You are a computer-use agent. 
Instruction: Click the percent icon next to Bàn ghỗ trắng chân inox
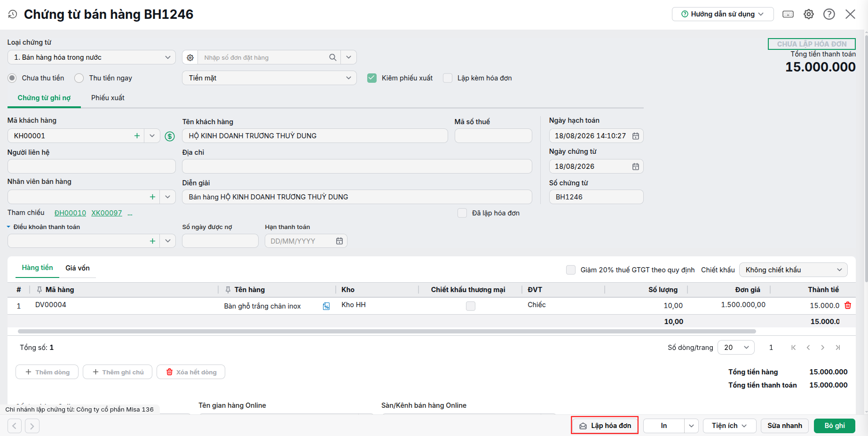(x=326, y=306)
